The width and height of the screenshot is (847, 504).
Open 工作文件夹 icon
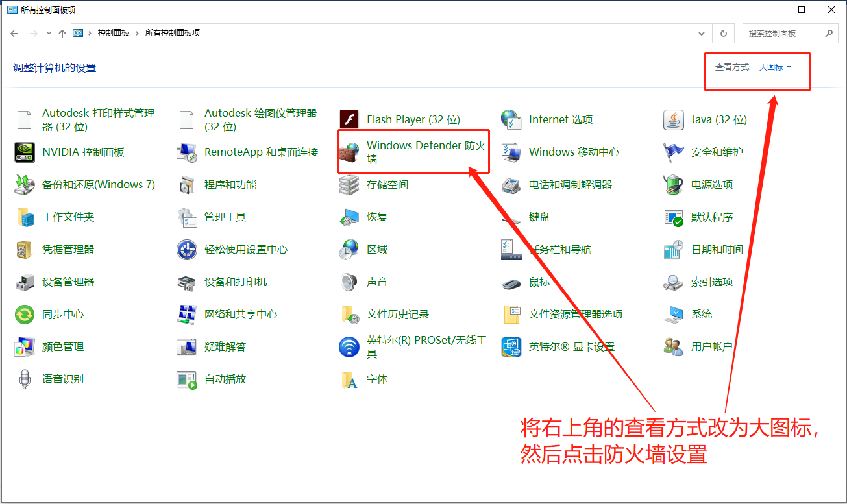tap(24, 217)
